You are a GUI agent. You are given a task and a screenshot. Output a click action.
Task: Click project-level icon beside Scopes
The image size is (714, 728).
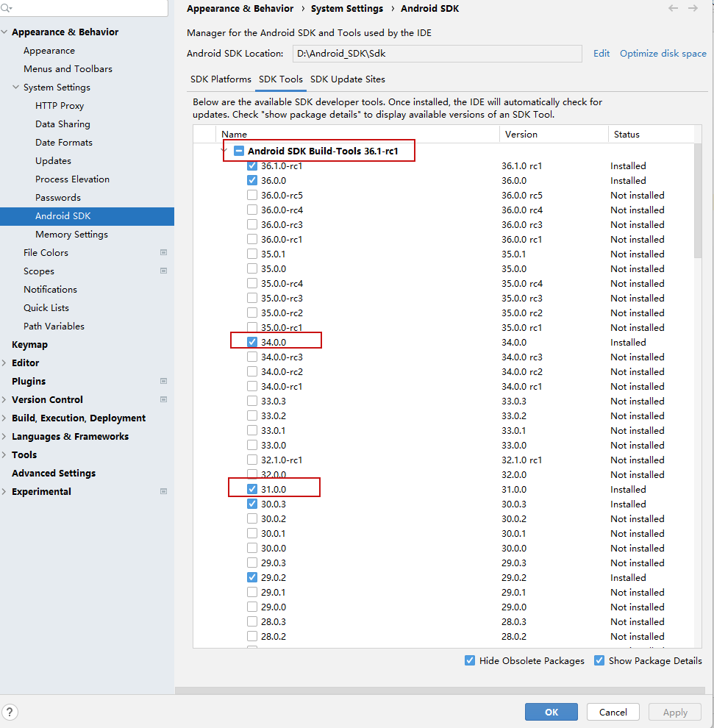(163, 271)
